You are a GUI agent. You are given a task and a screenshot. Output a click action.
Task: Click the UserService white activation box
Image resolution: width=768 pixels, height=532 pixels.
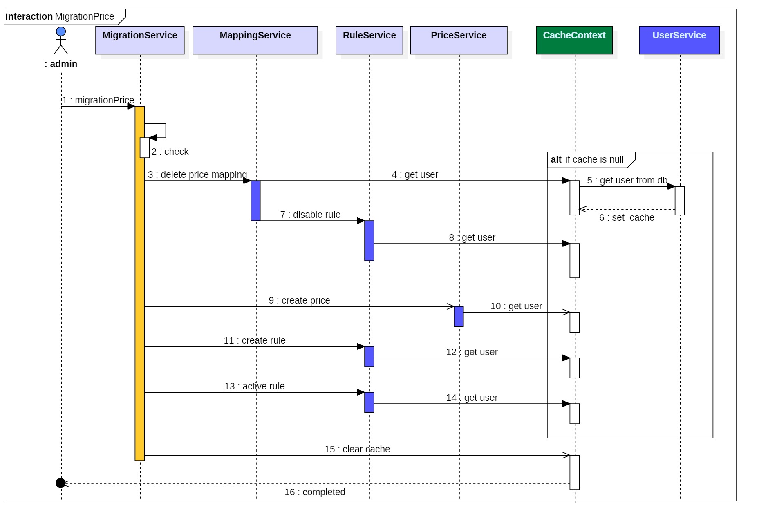pos(680,201)
